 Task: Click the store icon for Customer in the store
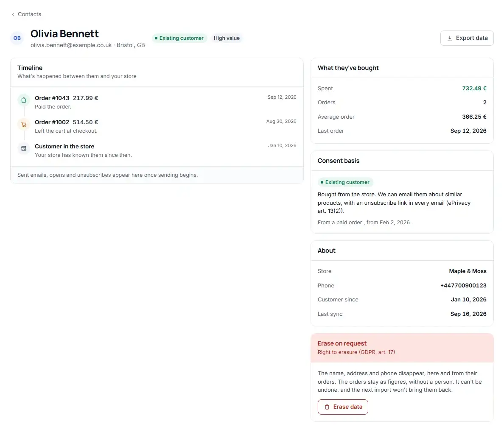pyautogui.click(x=24, y=148)
